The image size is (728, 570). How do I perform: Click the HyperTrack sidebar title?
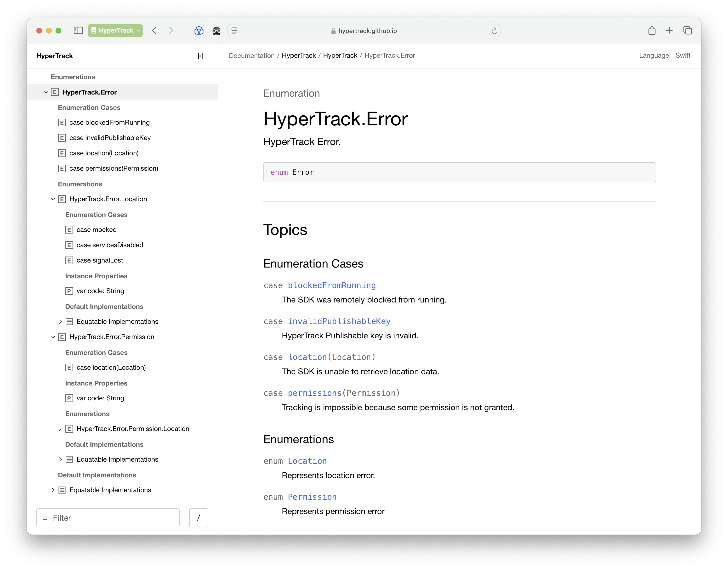pos(54,56)
